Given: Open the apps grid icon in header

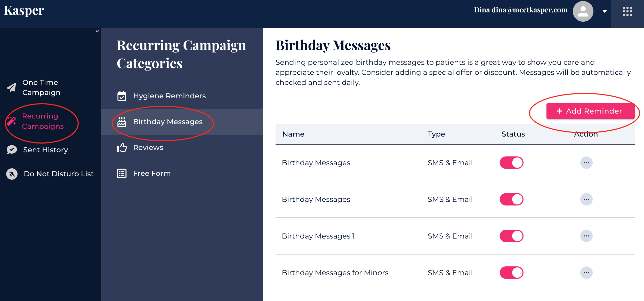Looking at the screenshot, I should click(x=627, y=11).
